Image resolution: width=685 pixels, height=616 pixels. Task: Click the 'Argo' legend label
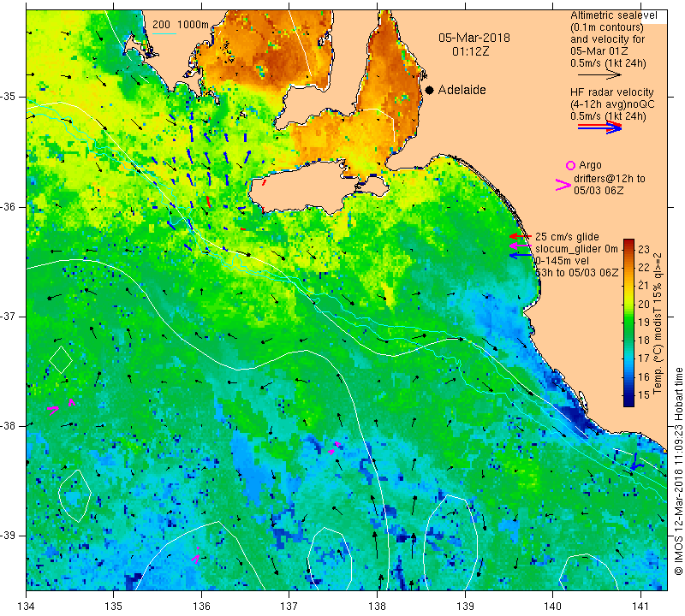pos(590,165)
